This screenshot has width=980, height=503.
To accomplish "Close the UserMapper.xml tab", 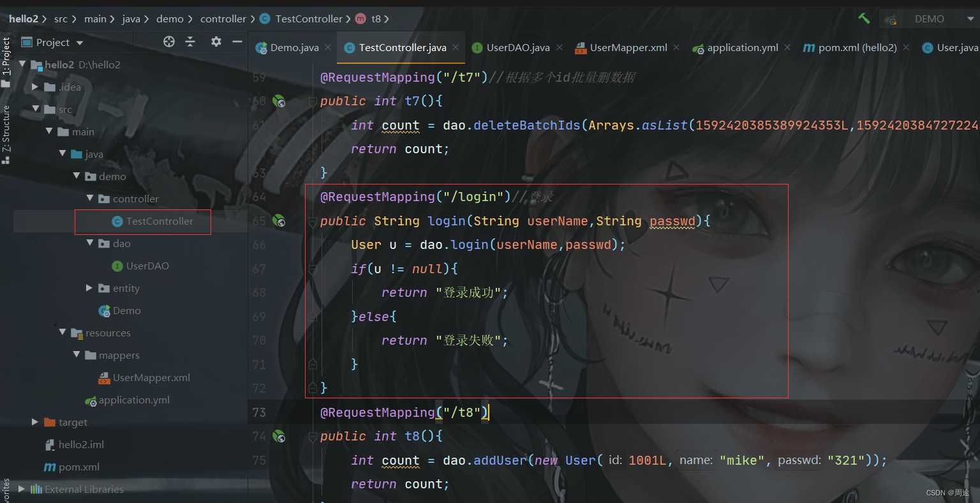I will 676,47.
